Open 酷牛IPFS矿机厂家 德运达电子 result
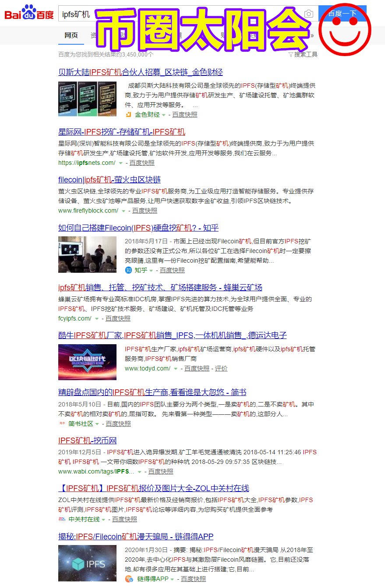This screenshot has width=385, height=588. pyautogui.click(x=173, y=335)
